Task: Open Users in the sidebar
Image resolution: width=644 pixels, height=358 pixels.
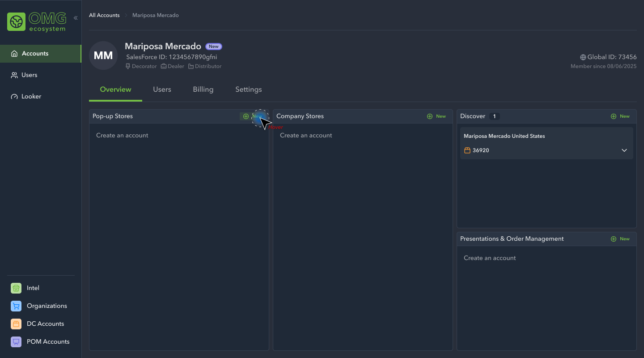Action: tap(40, 75)
